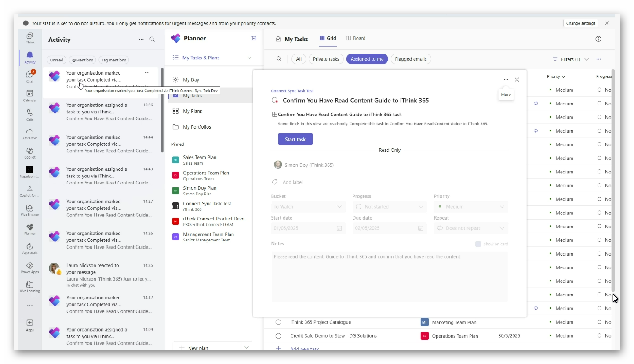The width and height of the screenshot is (634, 364).
Task: Expand Filters (1) dropdown
Action: pos(571,59)
